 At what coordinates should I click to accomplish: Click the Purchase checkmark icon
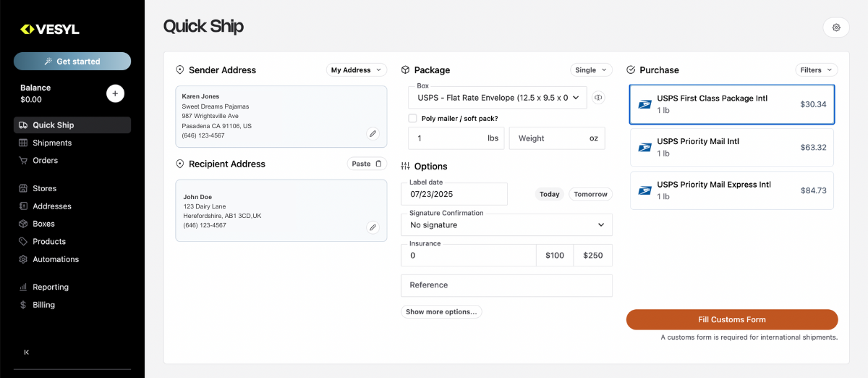point(631,70)
